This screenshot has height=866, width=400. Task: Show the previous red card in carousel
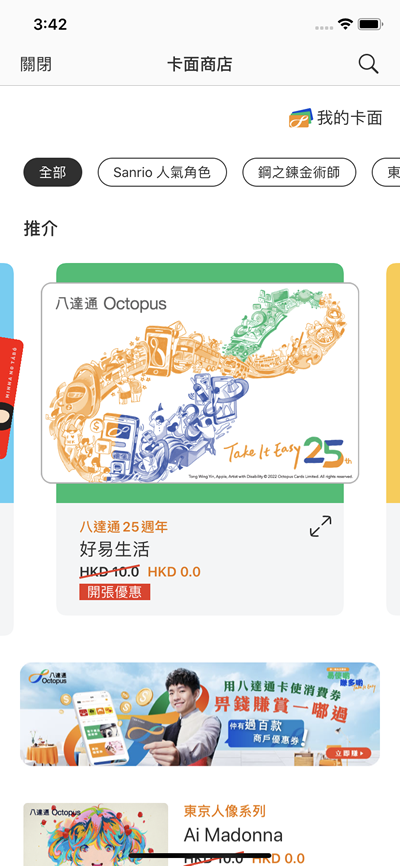(x=7, y=400)
